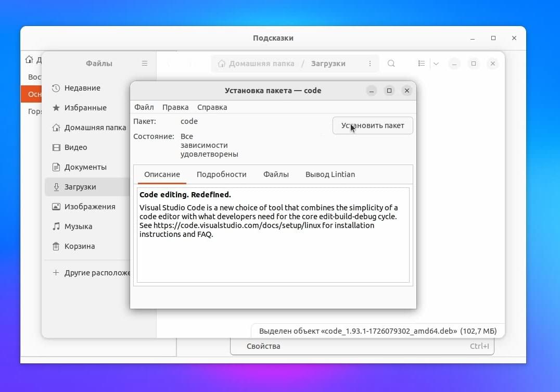Maximize the Установка пакета window
Image resolution: width=560 pixels, height=392 pixels.
(389, 91)
